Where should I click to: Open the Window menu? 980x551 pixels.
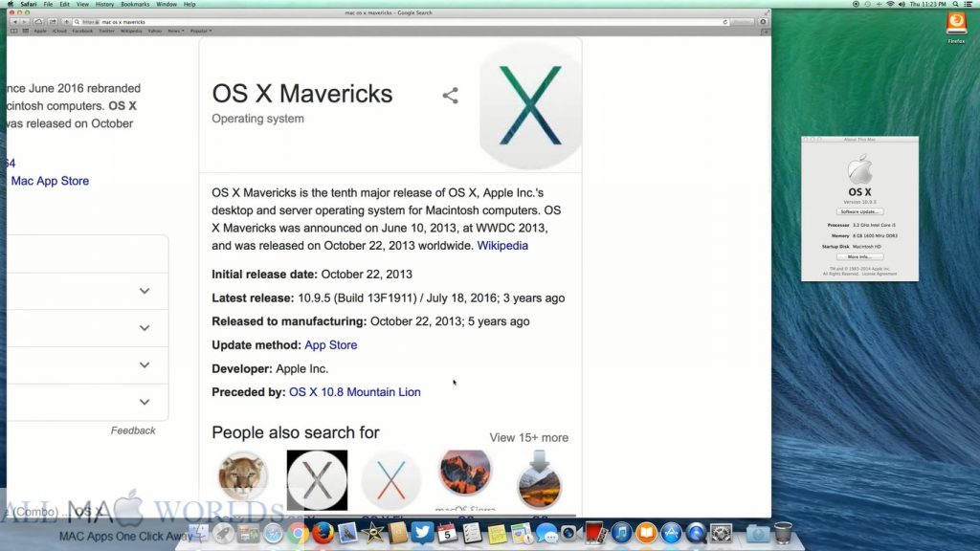click(167, 5)
